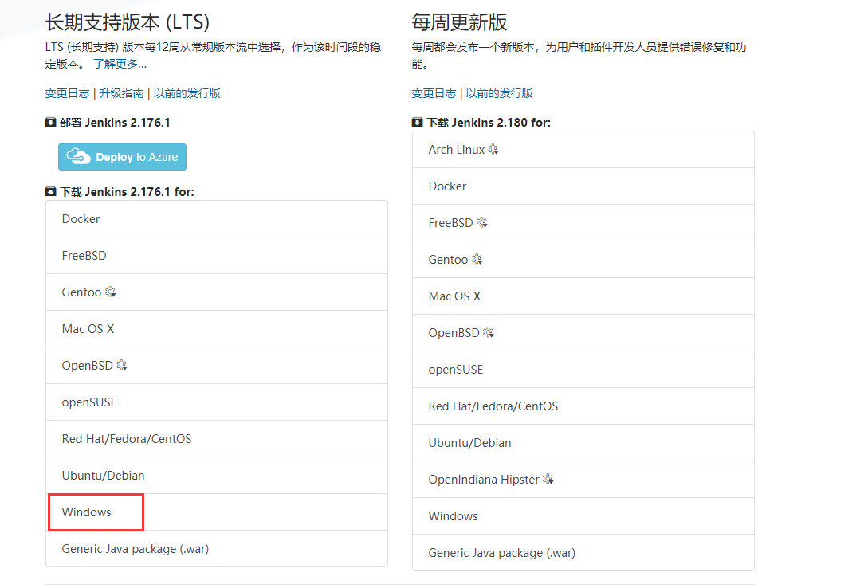Select Red Hat/Fedora/CentOS in LTS list
This screenshot has height=588, width=868.
coord(217,439)
